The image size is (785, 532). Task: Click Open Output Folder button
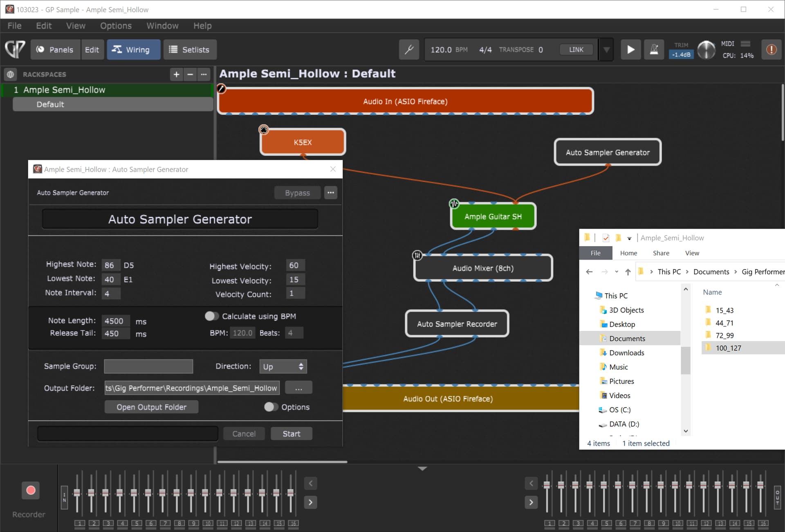pos(151,407)
